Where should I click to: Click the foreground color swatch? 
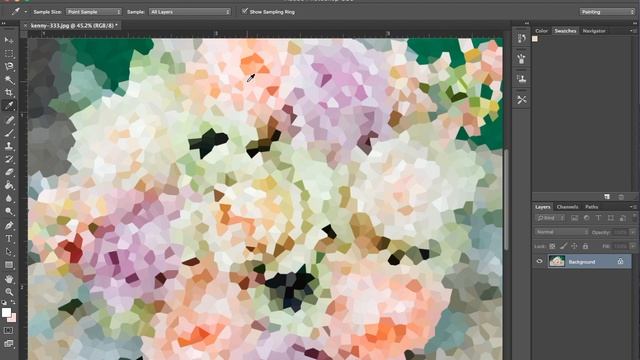click(6, 313)
